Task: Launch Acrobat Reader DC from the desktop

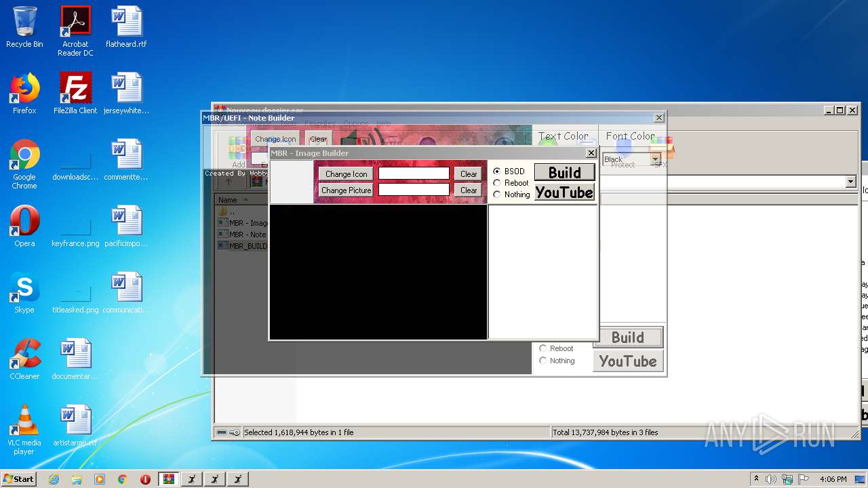Action: pos(75,31)
